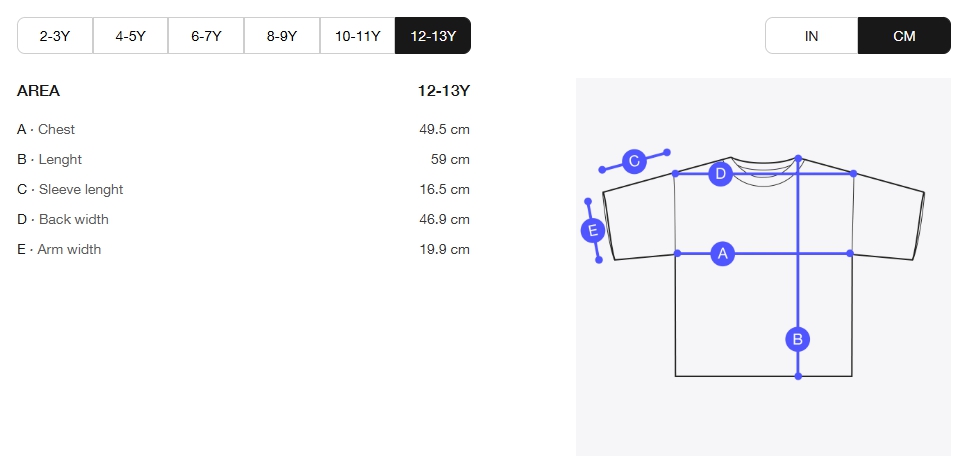Viewport: 964px width, 471px height.
Task: Switch to the 6-7Y size
Action: (x=206, y=36)
